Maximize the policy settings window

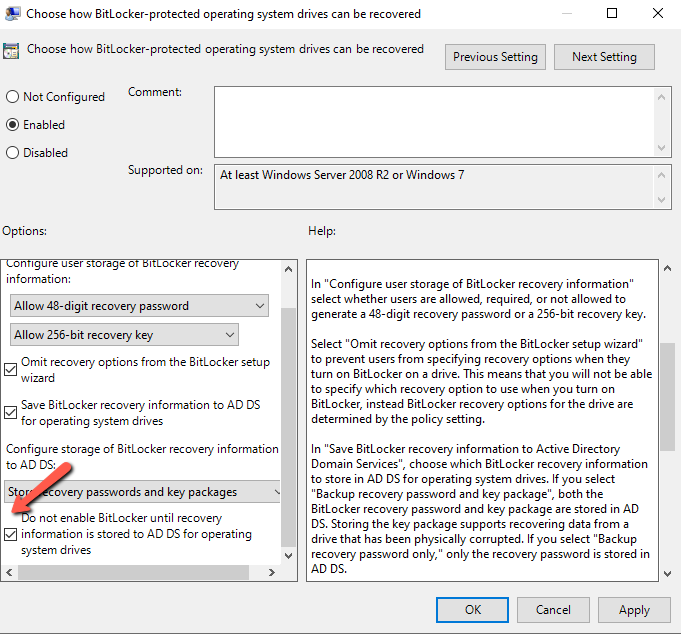pyautogui.click(x=612, y=14)
